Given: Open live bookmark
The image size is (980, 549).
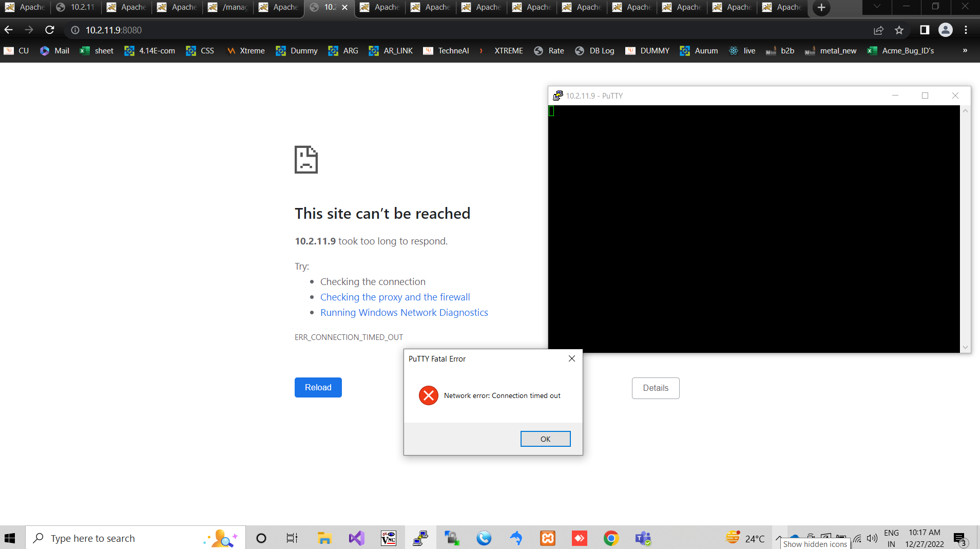Looking at the screenshot, I should 742,50.
